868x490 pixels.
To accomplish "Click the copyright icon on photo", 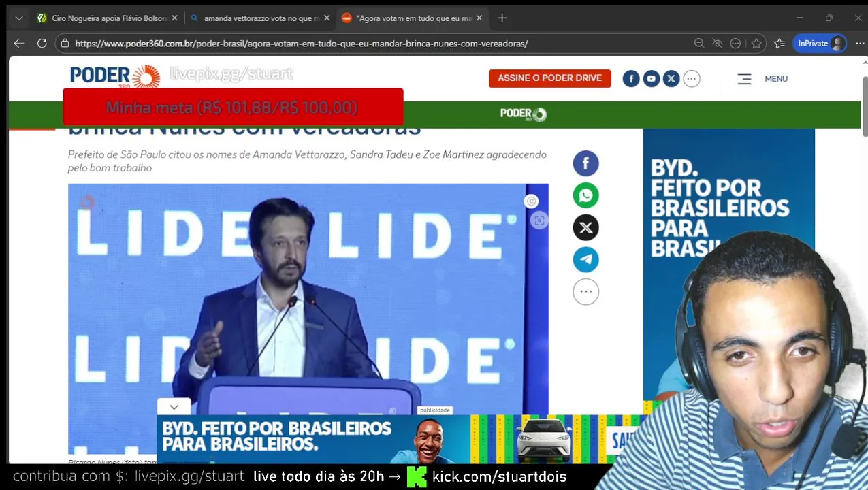I will tap(531, 201).
